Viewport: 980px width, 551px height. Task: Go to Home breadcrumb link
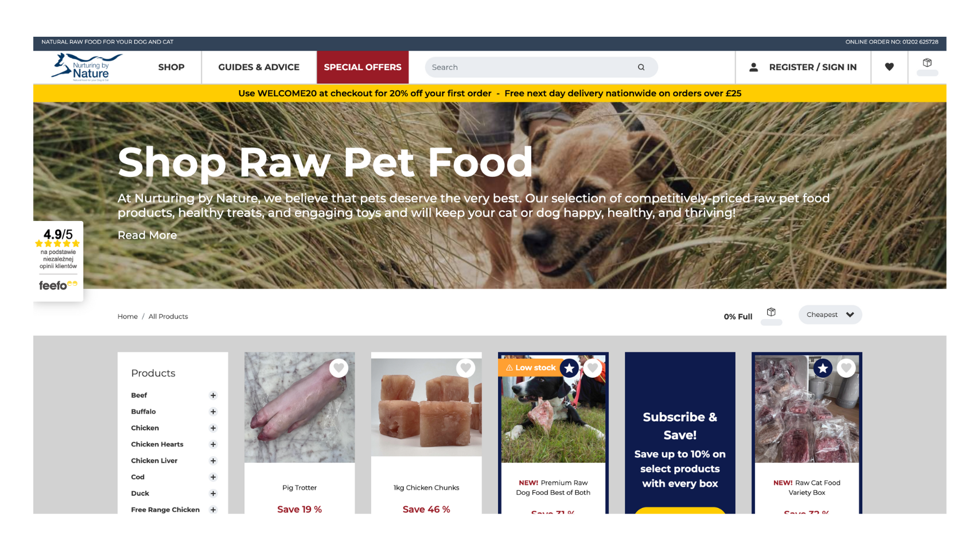pyautogui.click(x=127, y=316)
